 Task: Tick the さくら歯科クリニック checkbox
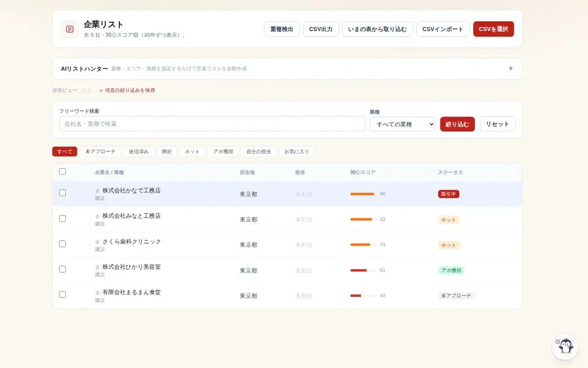pyautogui.click(x=63, y=244)
